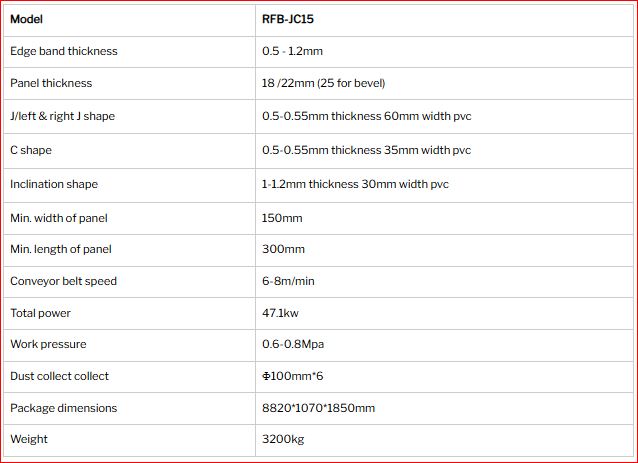This screenshot has height=463, width=638.
Task: Click the Edge band thickness label
Action: [64, 51]
